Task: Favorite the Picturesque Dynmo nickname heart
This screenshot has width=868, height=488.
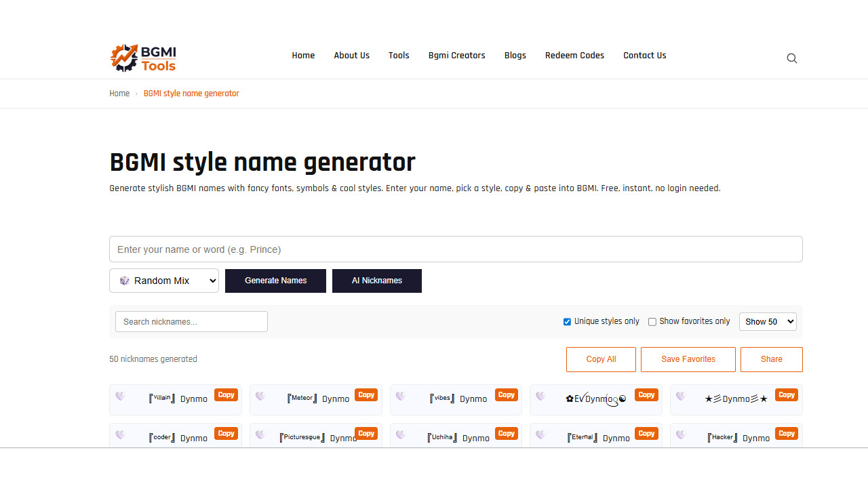Action: 260,435
